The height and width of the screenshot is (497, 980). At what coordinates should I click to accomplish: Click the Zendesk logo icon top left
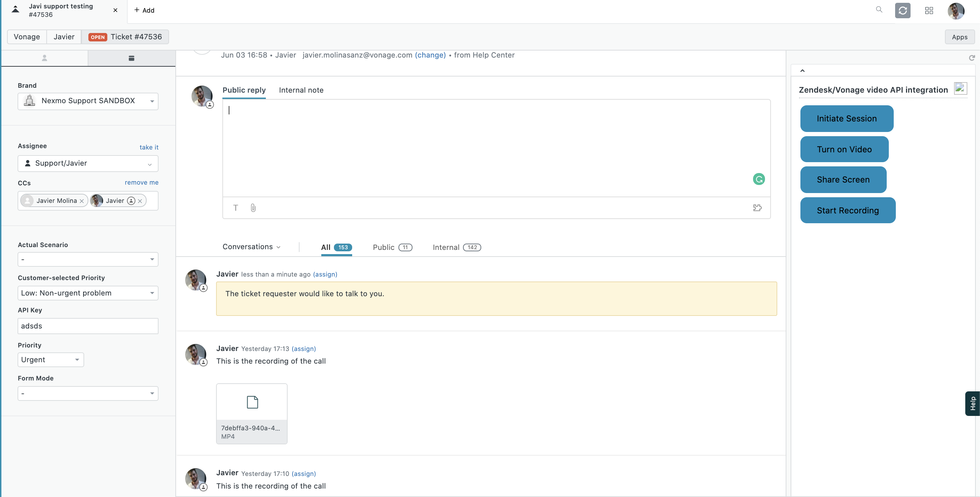tap(15, 9)
